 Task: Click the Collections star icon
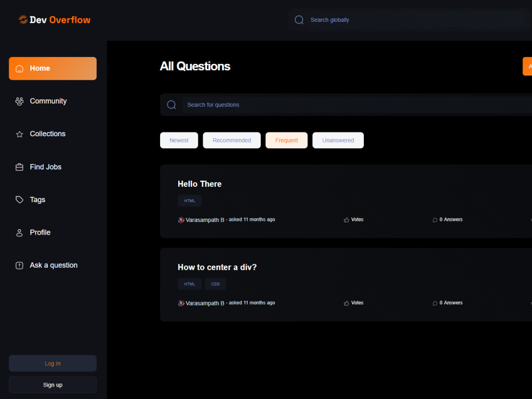click(19, 135)
